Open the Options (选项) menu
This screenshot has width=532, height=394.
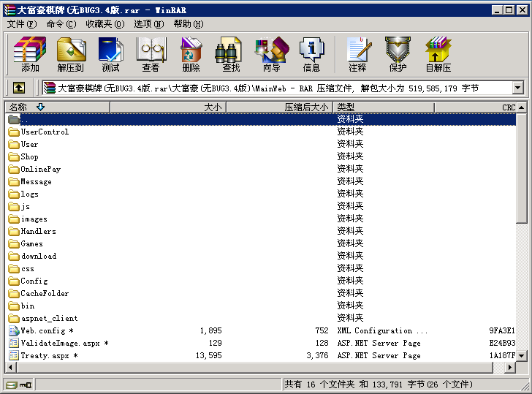coord(148,24)
